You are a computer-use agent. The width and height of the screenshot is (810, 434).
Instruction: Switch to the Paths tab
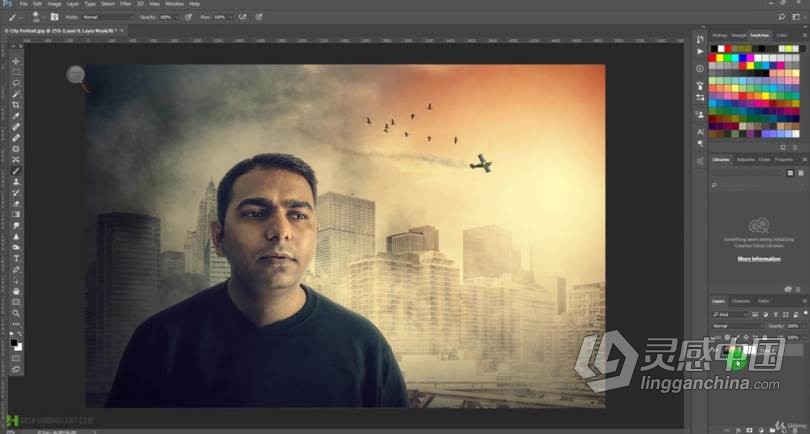[x=763, y=301]
